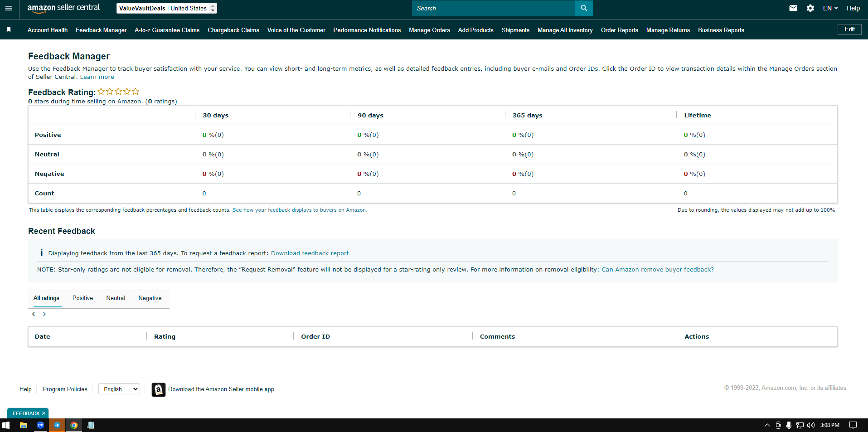This screenshot has height=432, width=868.
Task: Select the All ratings tab
Action: tap(46, 298)
